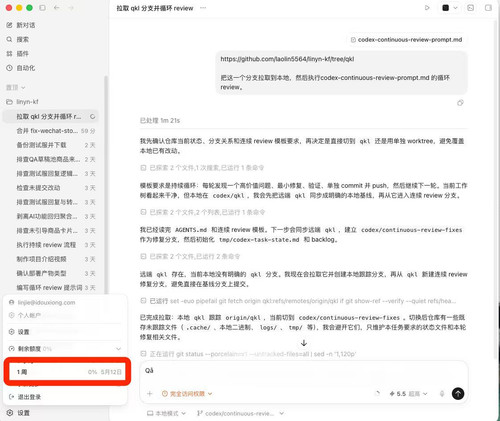Open the '检查未提交改动' thread
Viewport: 500px width, 421px height.
[x=50, y=188]
